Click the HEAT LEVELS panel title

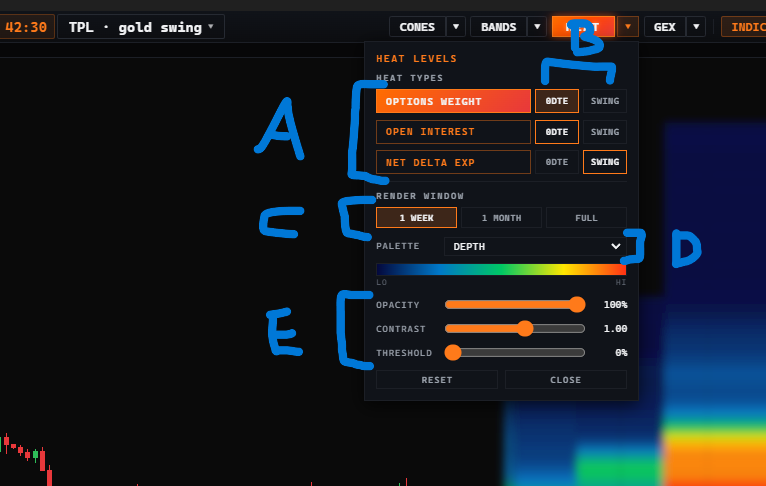click(x=416, y=59)
